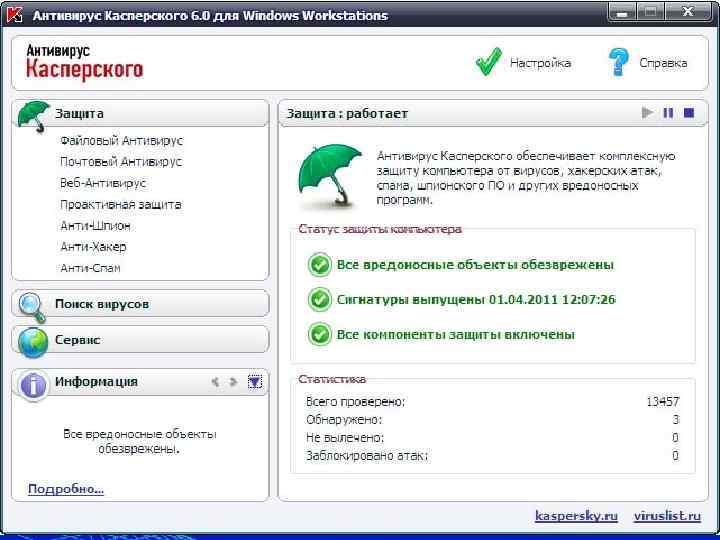Viewport: 720px width, 540px height.
Task: Collapse Информация panel with triangle button
Action: click(255, 382)
